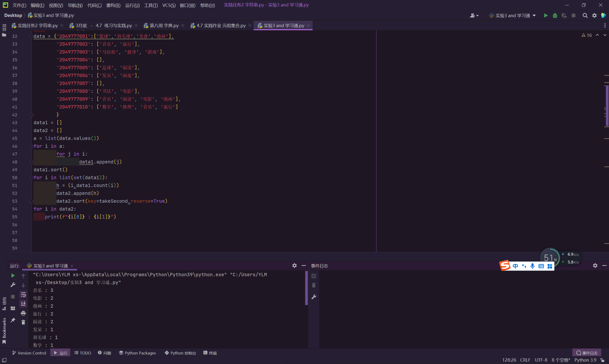Select Python 3.9 interpreter in status bar
The height and width of the screenshot is (364, 609).
pos(585,360)
